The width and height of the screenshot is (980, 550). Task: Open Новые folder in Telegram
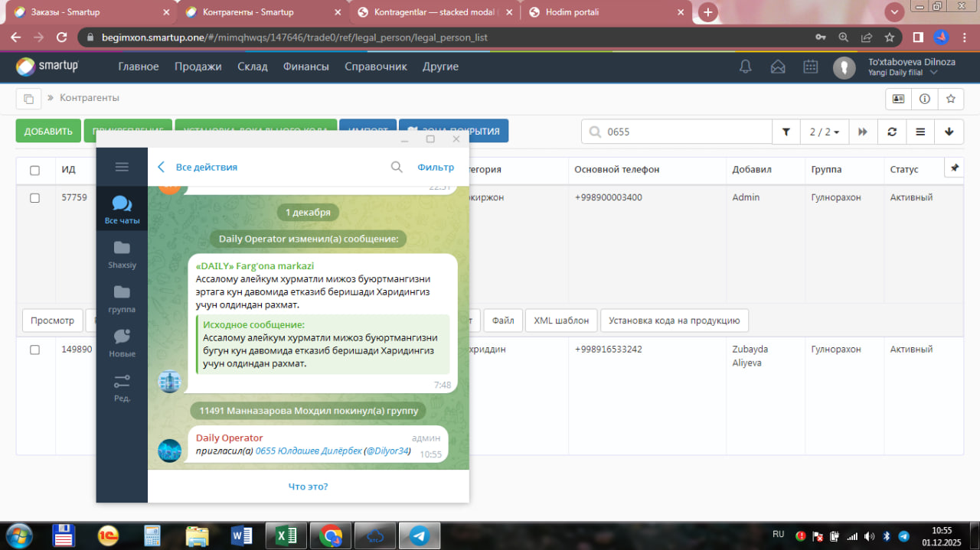(122, 343)
